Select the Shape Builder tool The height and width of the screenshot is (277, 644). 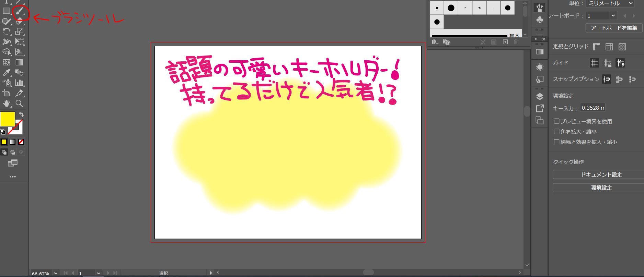[x=7, y=52]
